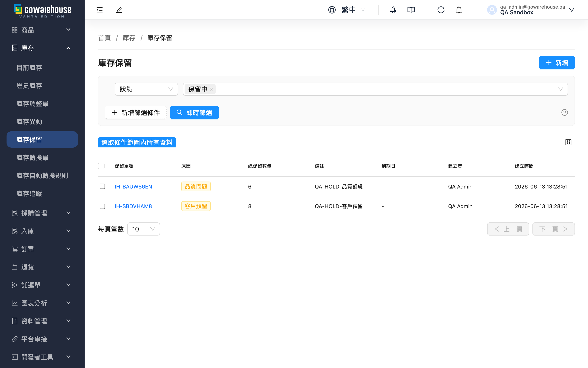
Task: Open 歷史庫存 in the sidebar
Action: pos(29,86)
